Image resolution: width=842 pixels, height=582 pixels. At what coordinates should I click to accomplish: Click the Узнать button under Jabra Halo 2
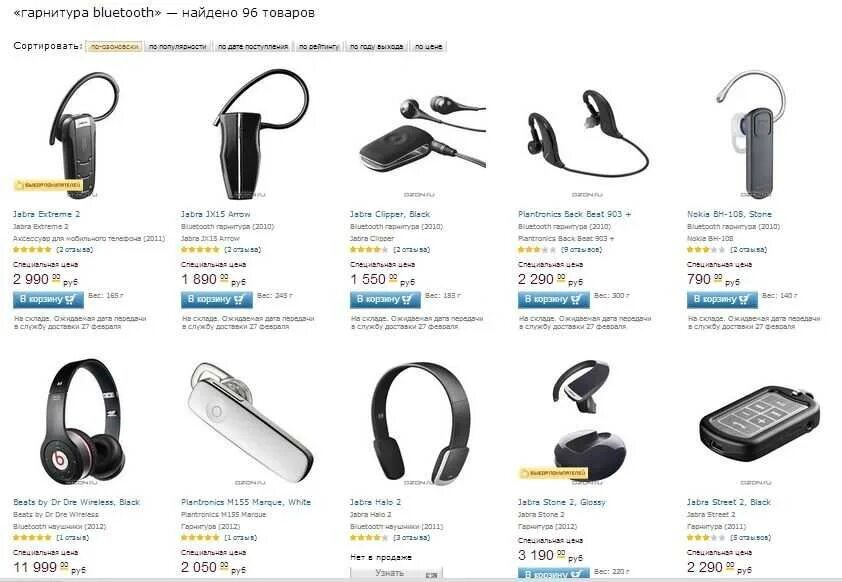(396, 573)
